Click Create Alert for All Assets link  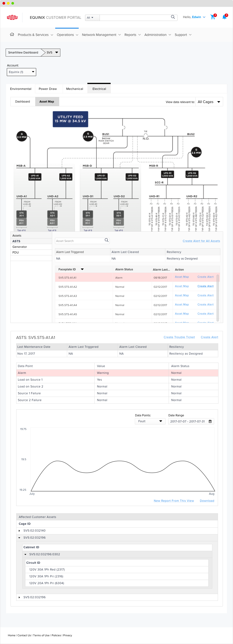pyautogui.click(x=201, y=241)
